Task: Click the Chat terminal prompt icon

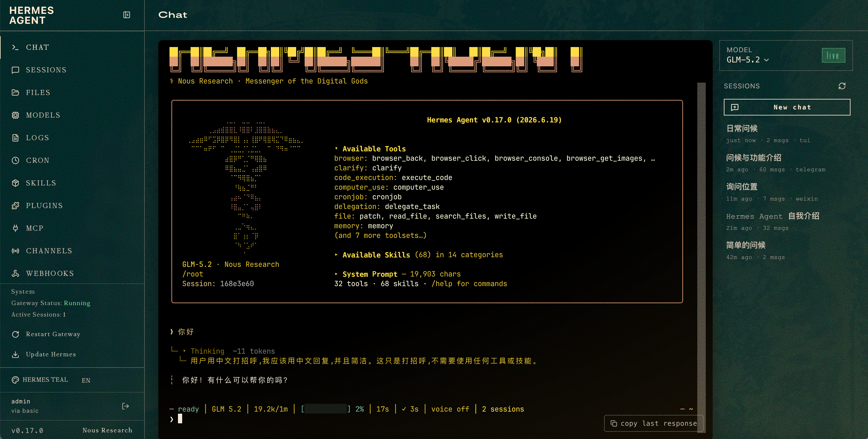Action: 15,47
